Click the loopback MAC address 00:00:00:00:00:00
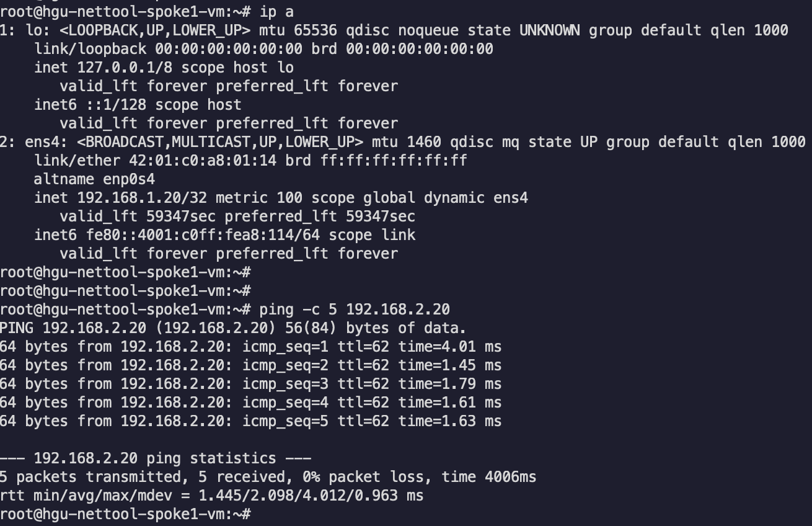Screen dimensions: 812x526 tap(229, 48)
